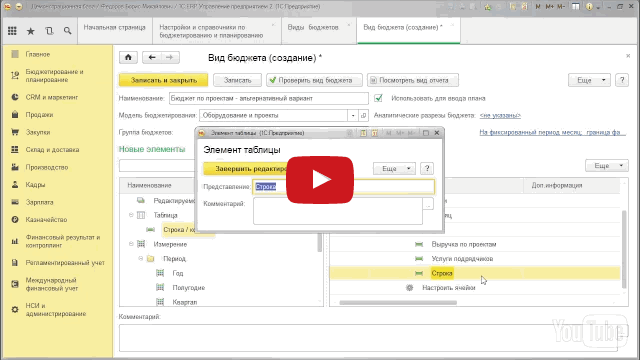Switch to Начальная страница tab
The height and width of the screenshot is (360, 640).
tap(114, 27)
